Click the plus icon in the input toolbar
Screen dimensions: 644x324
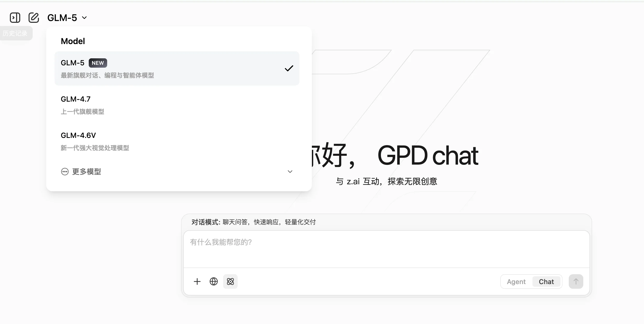[x=197, y=281]
